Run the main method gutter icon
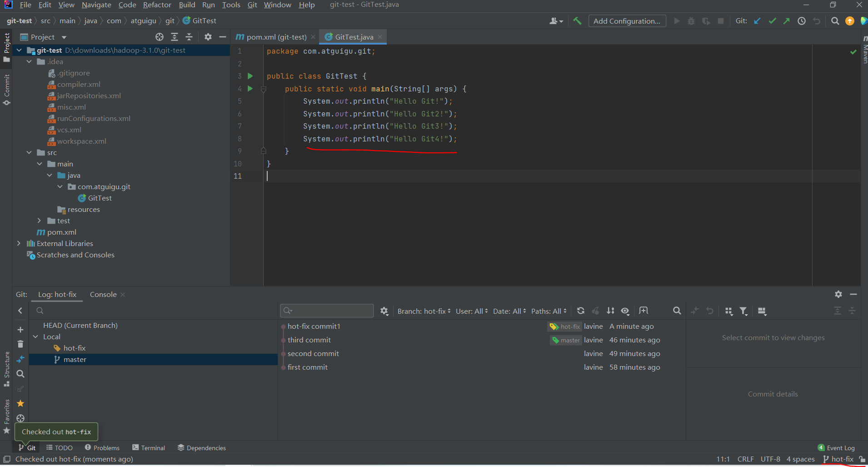Screen dimensions: 868x467 coord(250,89)
